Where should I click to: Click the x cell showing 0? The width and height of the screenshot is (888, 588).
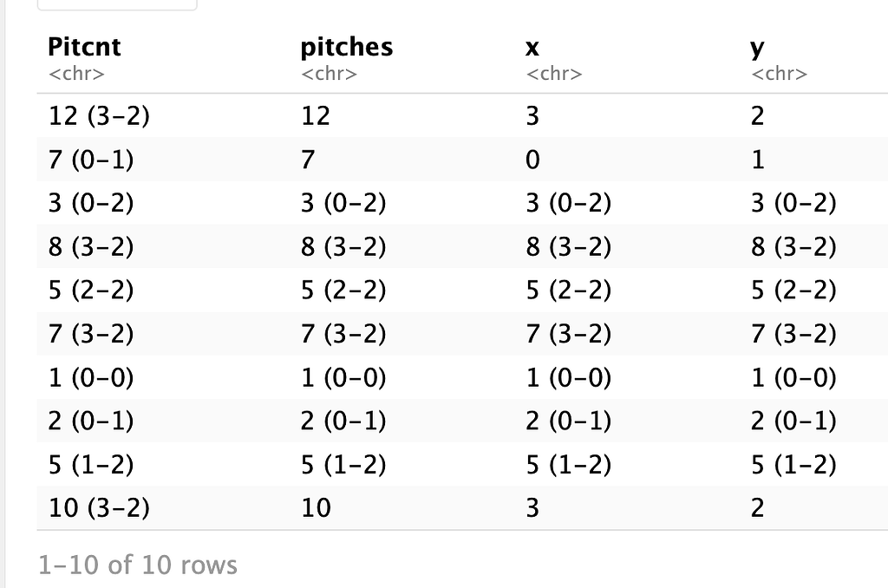pos(532,160)
